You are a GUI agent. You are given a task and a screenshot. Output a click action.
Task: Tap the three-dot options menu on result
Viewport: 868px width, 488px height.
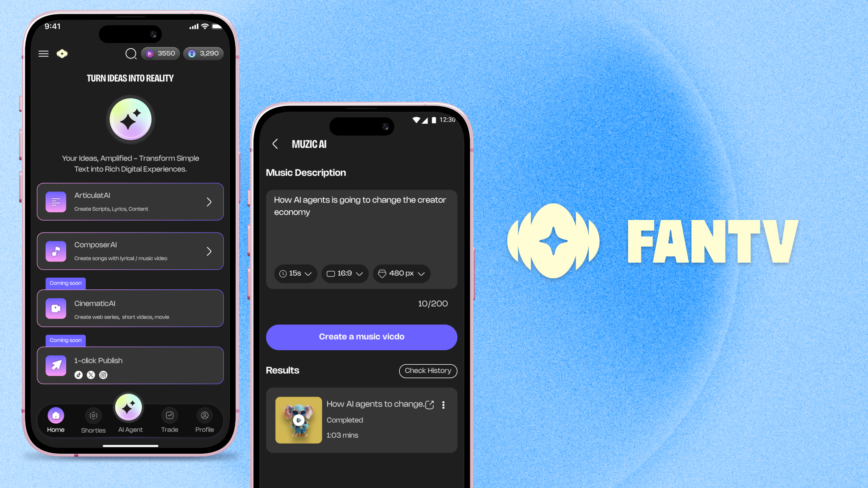[x=444, y=405]
